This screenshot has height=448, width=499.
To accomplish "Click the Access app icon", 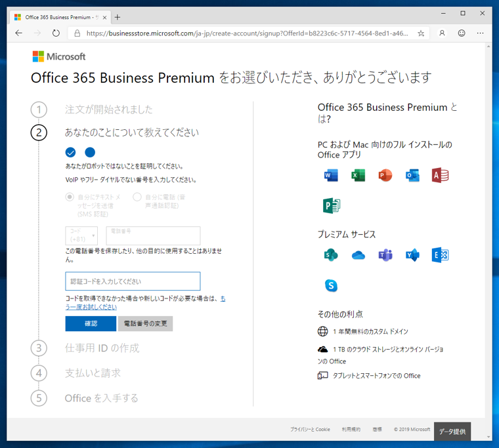I will click(x=440, y=175).
